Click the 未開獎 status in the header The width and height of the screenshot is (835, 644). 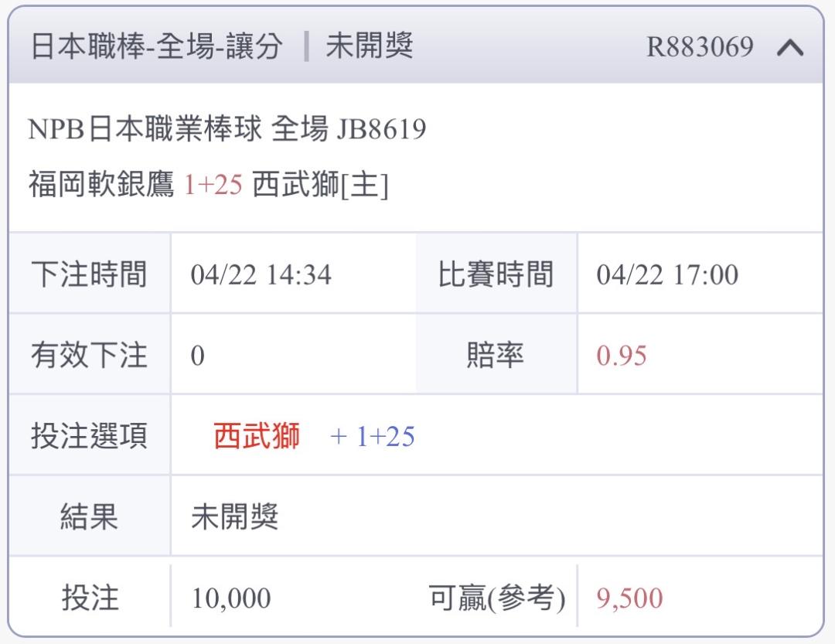pyautogui.click(x=370, y=47)
